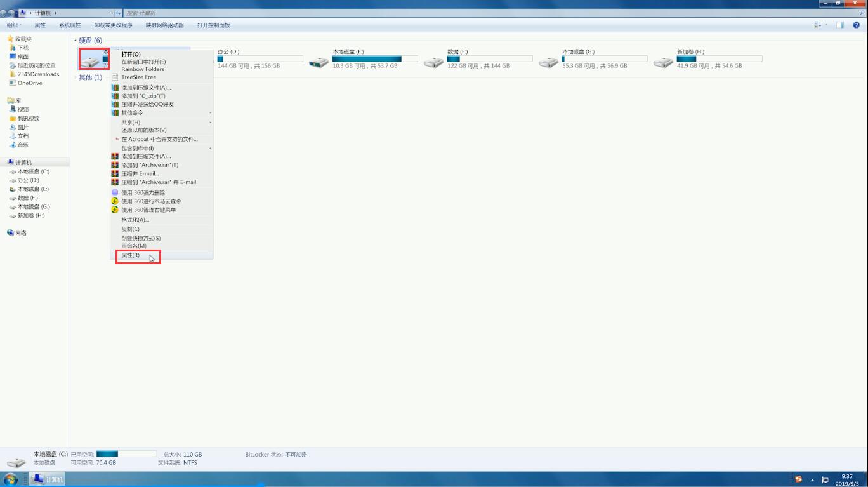The width and height of the screenshot is (868, 487).
Task: Select the 办公 (D:) drive
Action: [259, 58]
